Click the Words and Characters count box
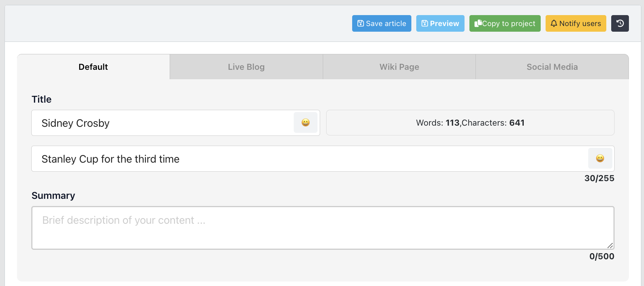644x286 pixels. pyautogui.click(x=470, y=123)
